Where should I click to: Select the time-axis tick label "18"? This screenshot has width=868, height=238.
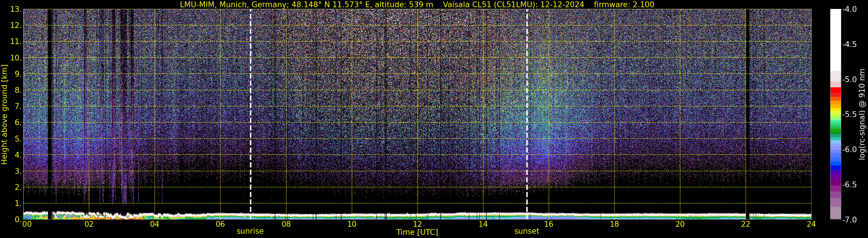(615, 224)
